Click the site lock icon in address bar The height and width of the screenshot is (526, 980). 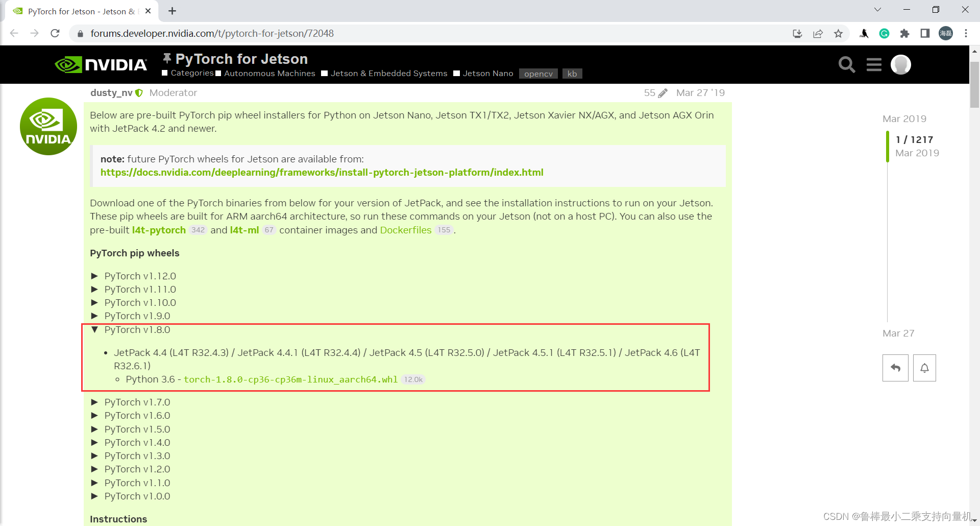[80, 34]
